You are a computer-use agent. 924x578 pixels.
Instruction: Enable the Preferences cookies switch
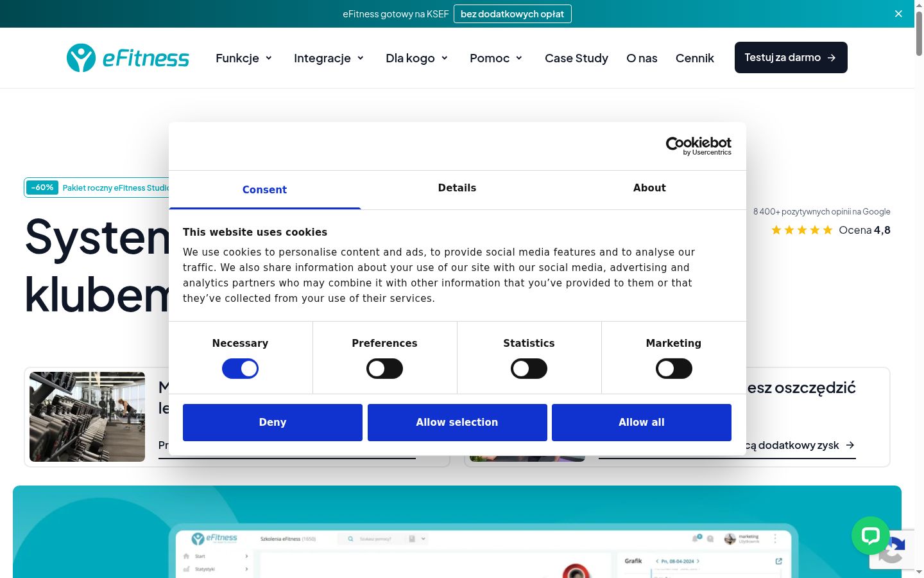tap(384, 369)
